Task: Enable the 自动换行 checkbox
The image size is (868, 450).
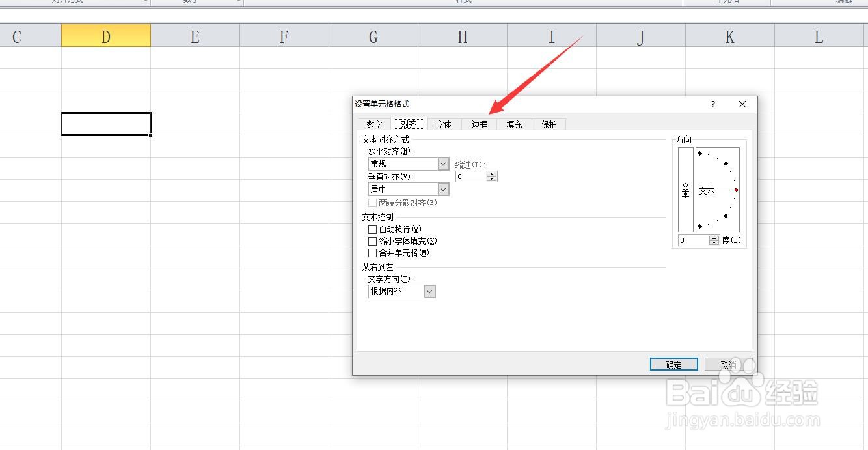Action: click(372, 229)
